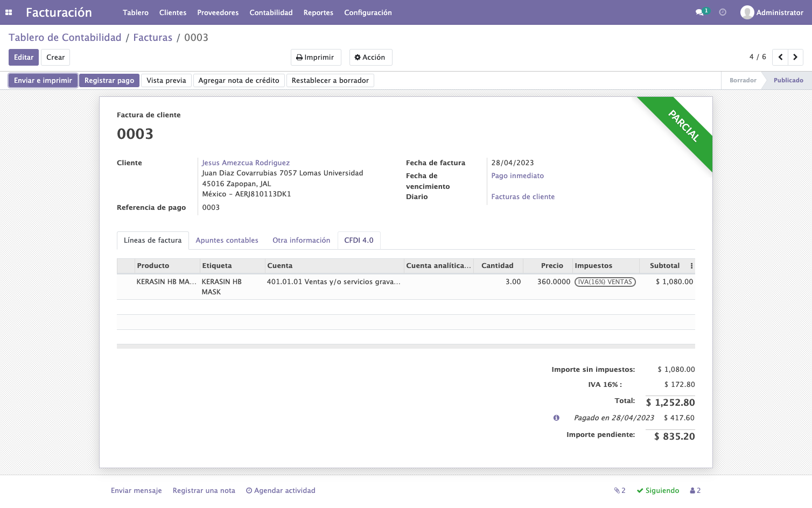Click Agendar actividad in chatter
The width and height of the screenshot is (812, 508).
click(x=281, y=490)
